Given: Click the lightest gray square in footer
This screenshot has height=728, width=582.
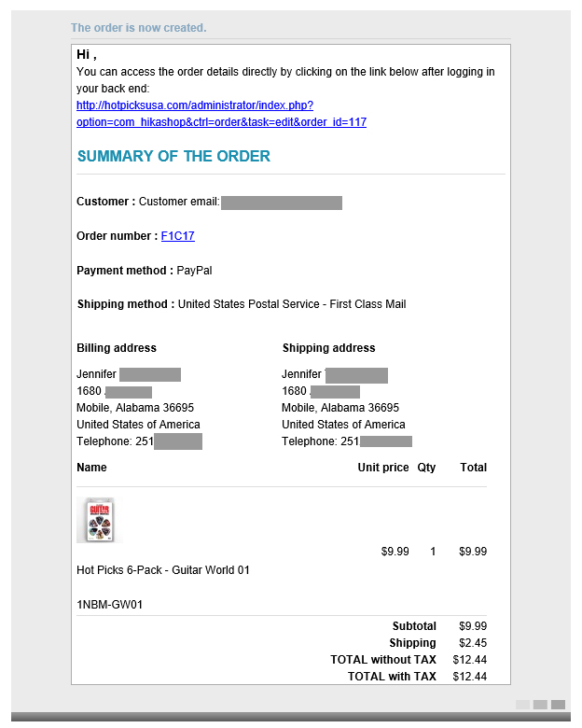Looking at the screenshot, I should pyautogui.click(x=523, y=705).
